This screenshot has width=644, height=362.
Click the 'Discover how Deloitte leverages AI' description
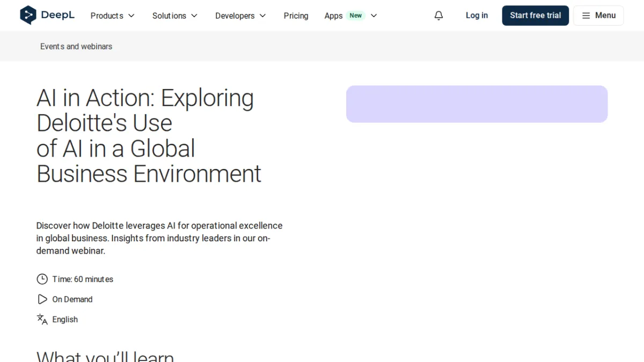[159, 238]
